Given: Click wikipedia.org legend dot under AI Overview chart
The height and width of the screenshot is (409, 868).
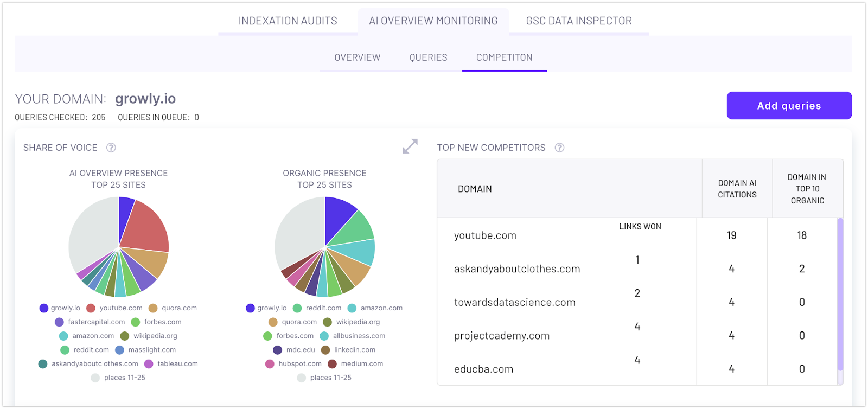Looking at the screenshot, I should point(125,336).
